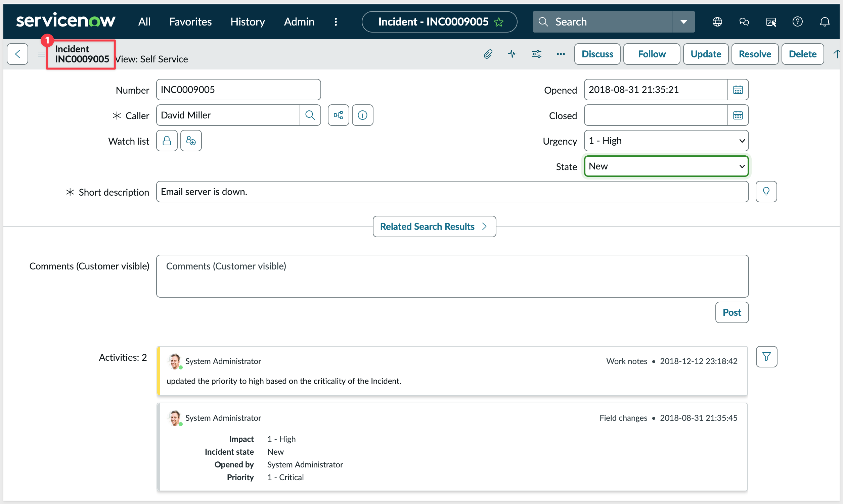Open the History menu
843x504 pixels.
tap(248, 22)
